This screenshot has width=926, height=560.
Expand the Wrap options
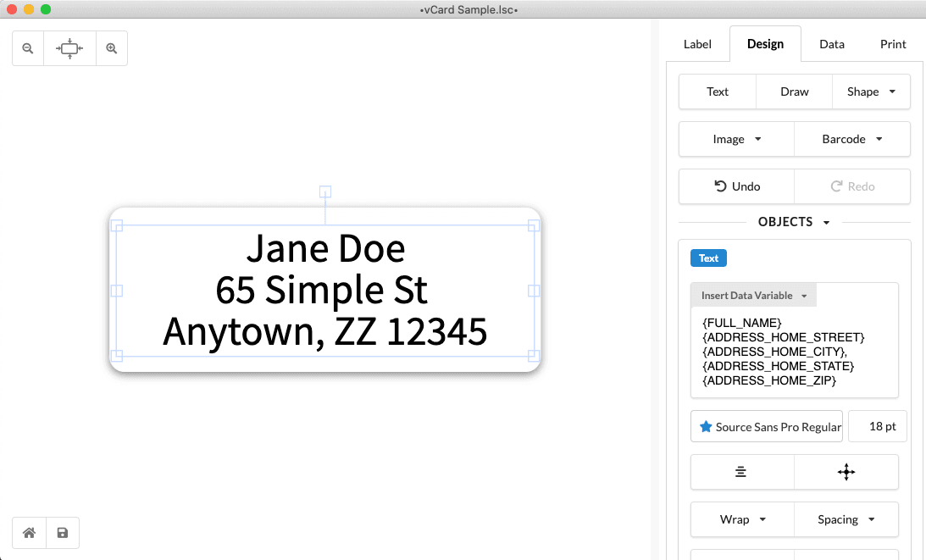[742, 519]
